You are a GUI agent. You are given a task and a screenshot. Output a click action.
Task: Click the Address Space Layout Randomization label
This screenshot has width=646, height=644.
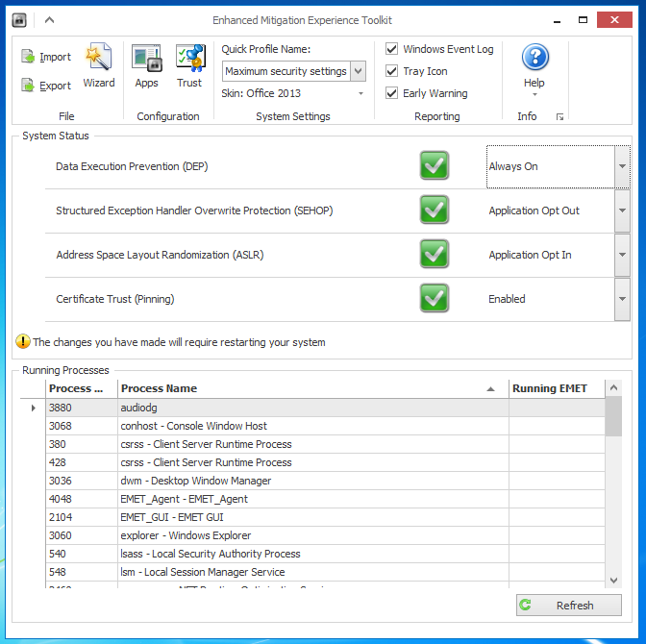(x=160, y=255)
